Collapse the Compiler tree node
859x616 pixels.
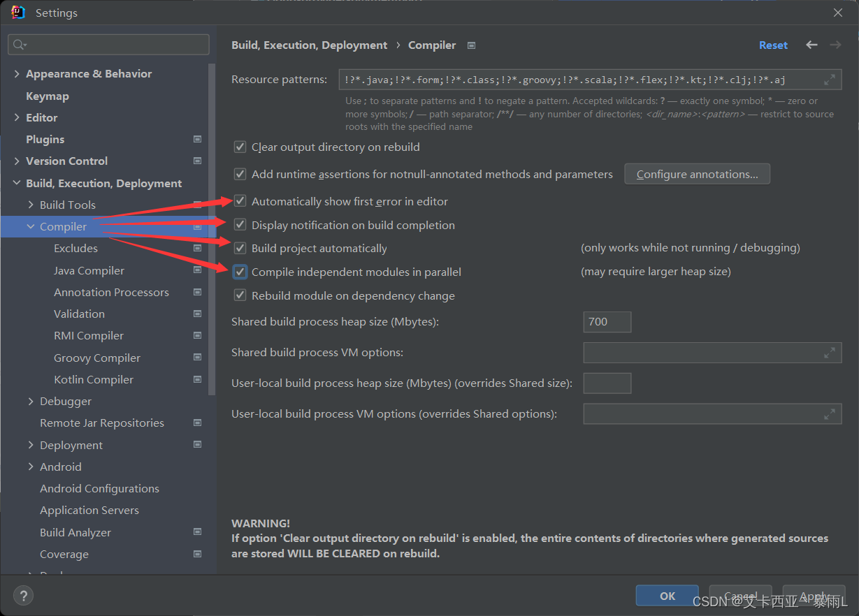(29, 226)
